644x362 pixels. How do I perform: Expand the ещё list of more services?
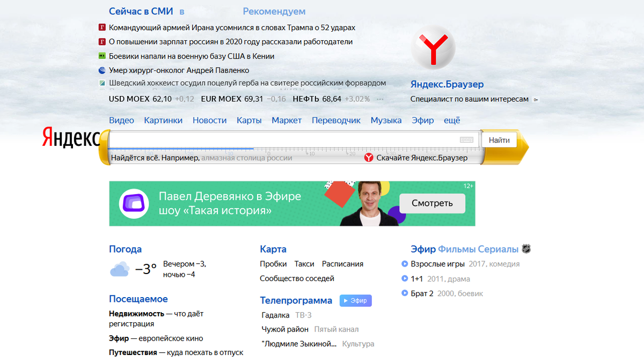point(452,120)
